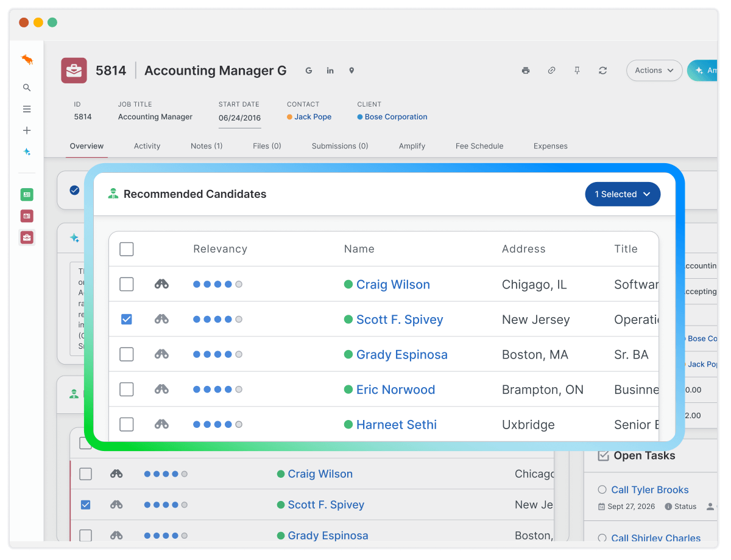The image size is (731, 560).
Task: Check the Harneet Sethi checkbox
Action: [x=127, y=424]
